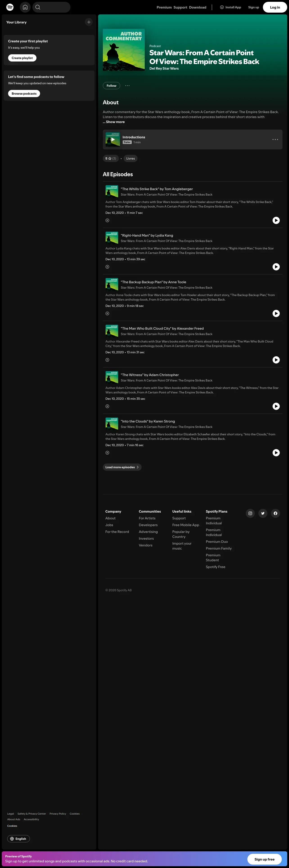Open Jobs footer link

tap(109, 525)
